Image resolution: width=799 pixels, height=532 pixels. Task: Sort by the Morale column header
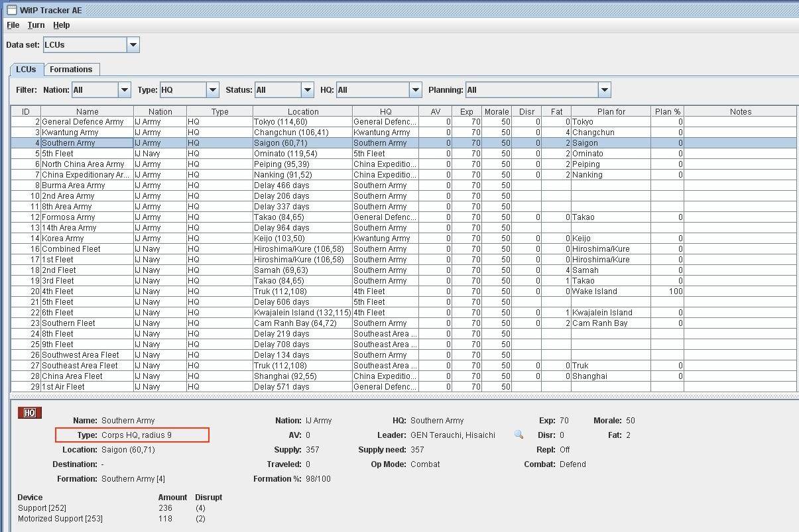[496, 111]
